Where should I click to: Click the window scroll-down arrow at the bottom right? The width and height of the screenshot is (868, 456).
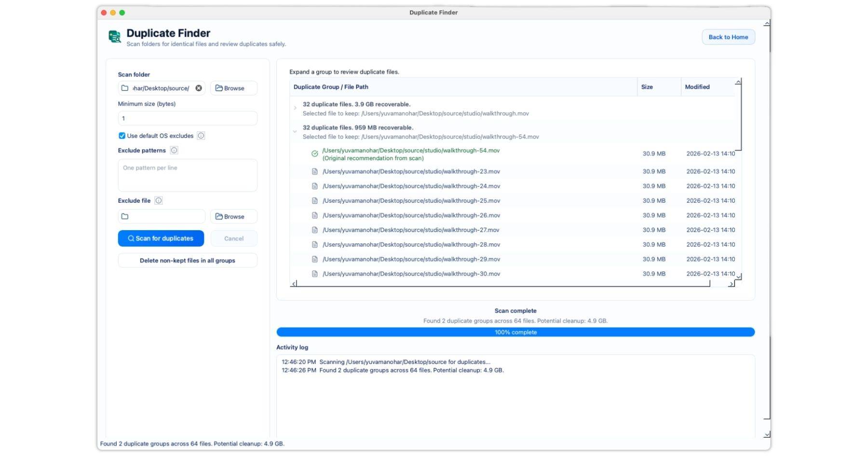(767, 435)
